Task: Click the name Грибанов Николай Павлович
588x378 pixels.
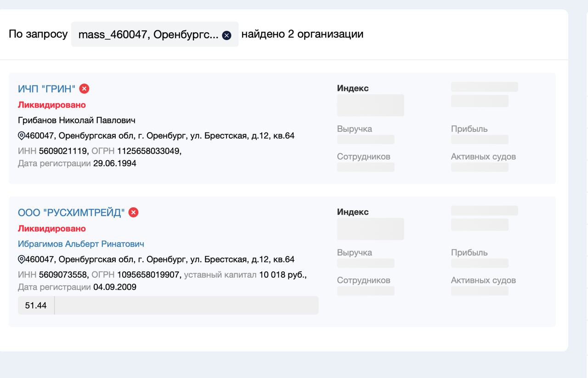Action: click(77, 120)
